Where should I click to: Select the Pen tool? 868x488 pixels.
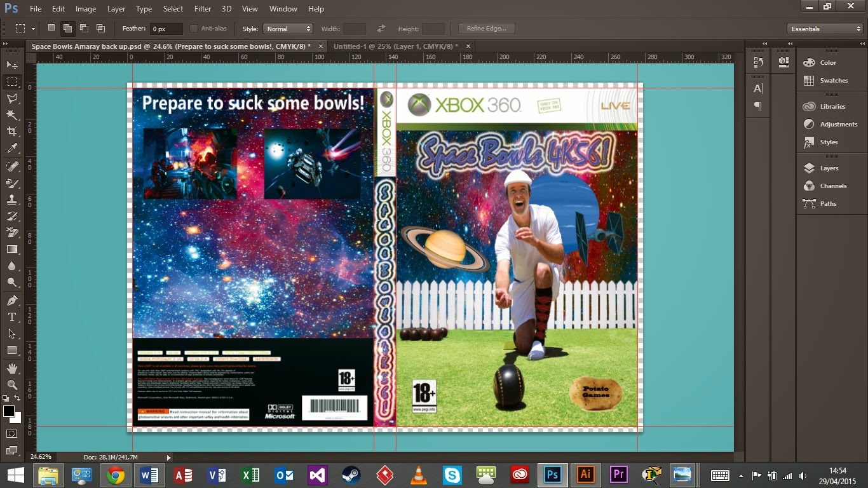(x=12, y=301)
